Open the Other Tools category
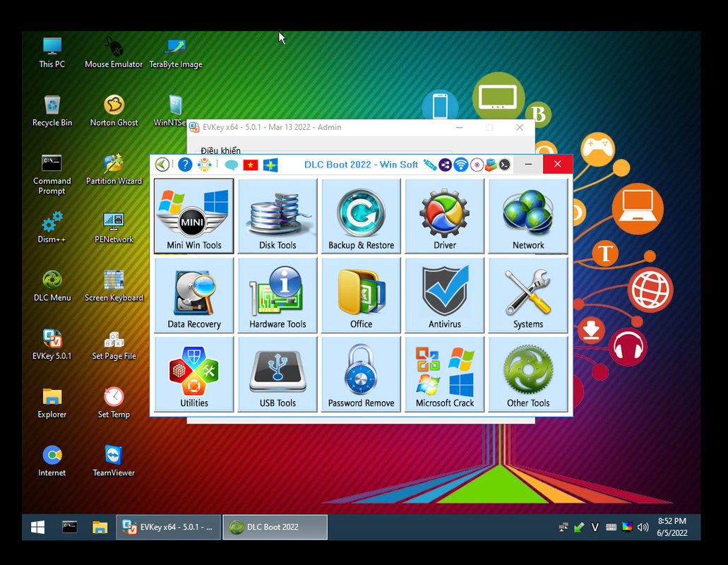728x565 pixels. point(528,374)
